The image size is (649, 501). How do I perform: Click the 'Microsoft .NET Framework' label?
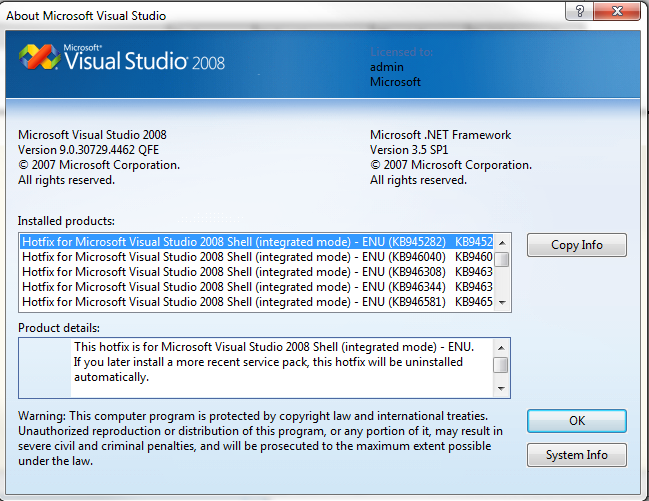(x=440, y=135)
